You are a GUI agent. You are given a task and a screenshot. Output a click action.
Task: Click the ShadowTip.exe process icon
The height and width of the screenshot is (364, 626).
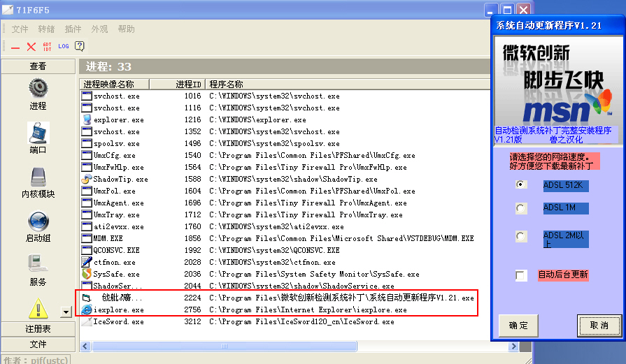coord(87,179)
